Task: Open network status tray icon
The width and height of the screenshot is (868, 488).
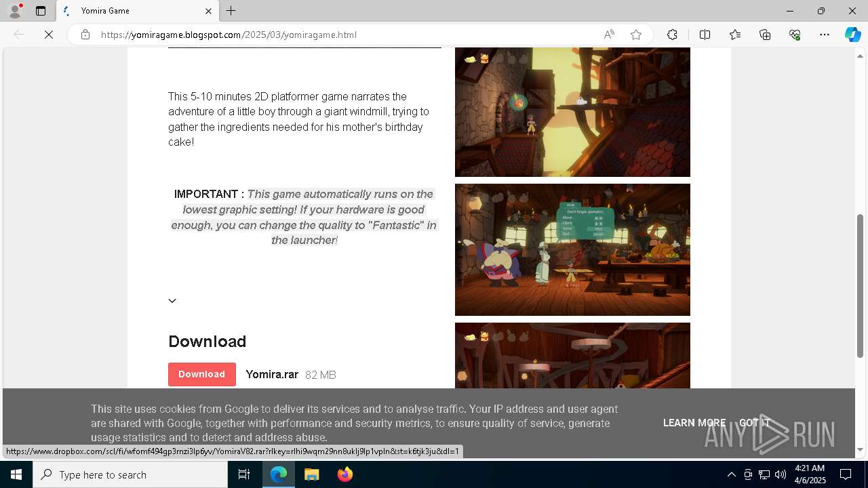Action: [764, 474]
